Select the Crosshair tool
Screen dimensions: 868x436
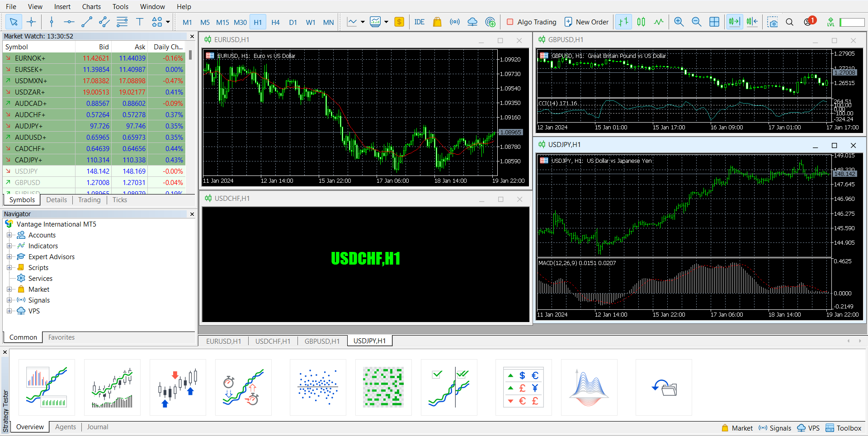click(31, 22)
